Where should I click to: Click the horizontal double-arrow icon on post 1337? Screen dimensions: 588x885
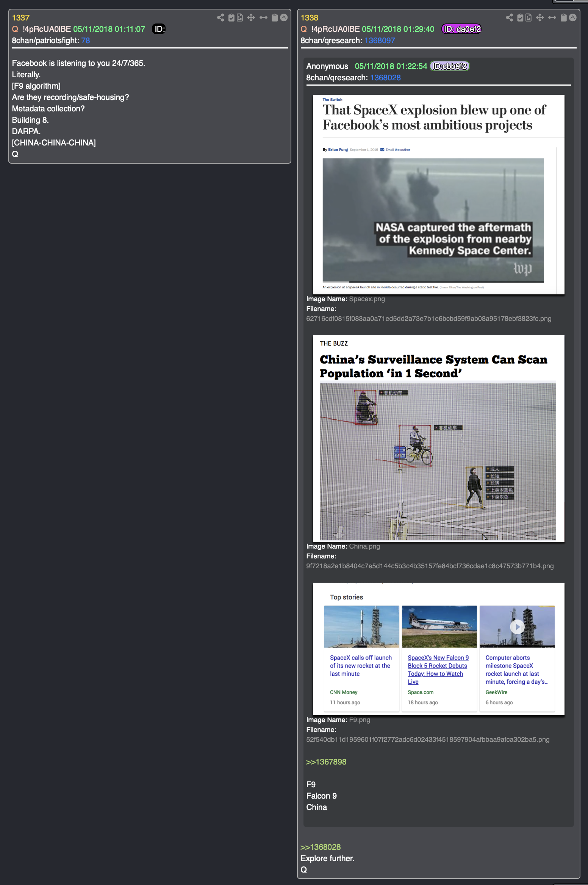coord(263,17)
